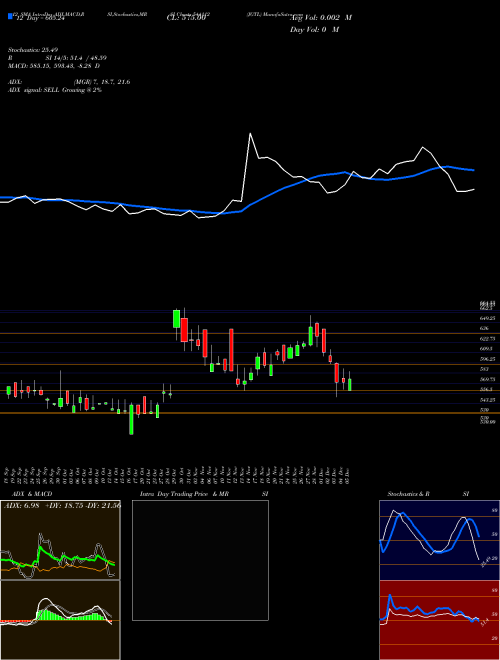Open the blue Stochastics chart panel

click(439, 540)
